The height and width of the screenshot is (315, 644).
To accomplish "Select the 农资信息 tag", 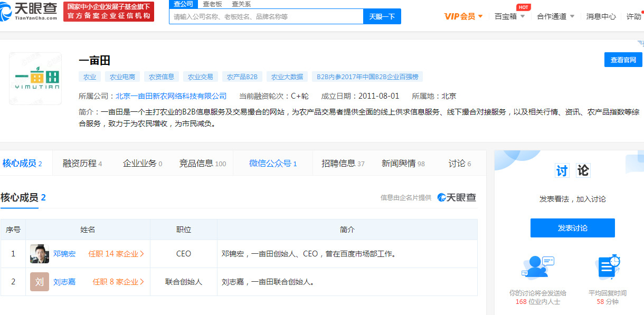I will (162, 77).
